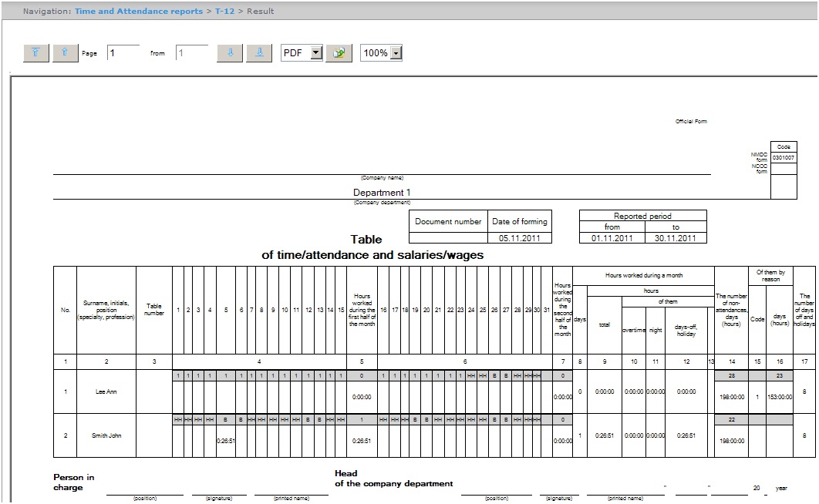
Task: Click the current page number field
Action: [x=123, y=52]
